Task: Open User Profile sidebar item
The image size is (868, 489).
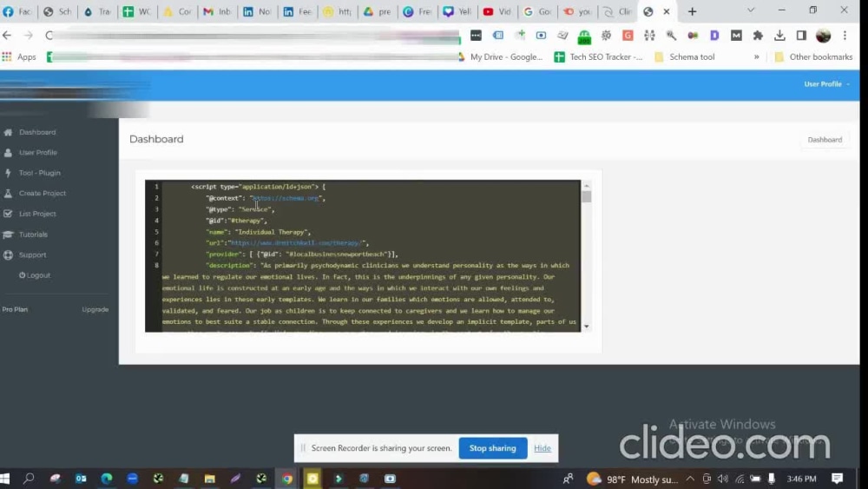Action: (37, 152)
